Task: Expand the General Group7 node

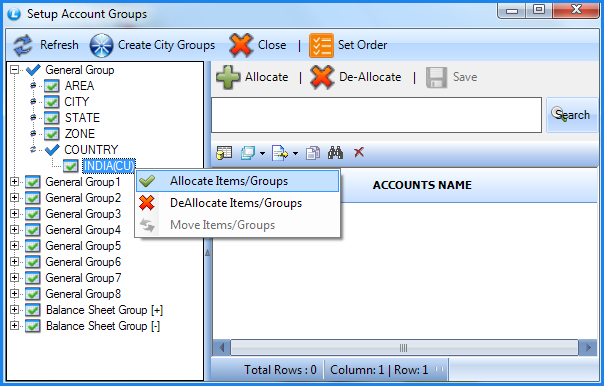Action: coord(14,277)
